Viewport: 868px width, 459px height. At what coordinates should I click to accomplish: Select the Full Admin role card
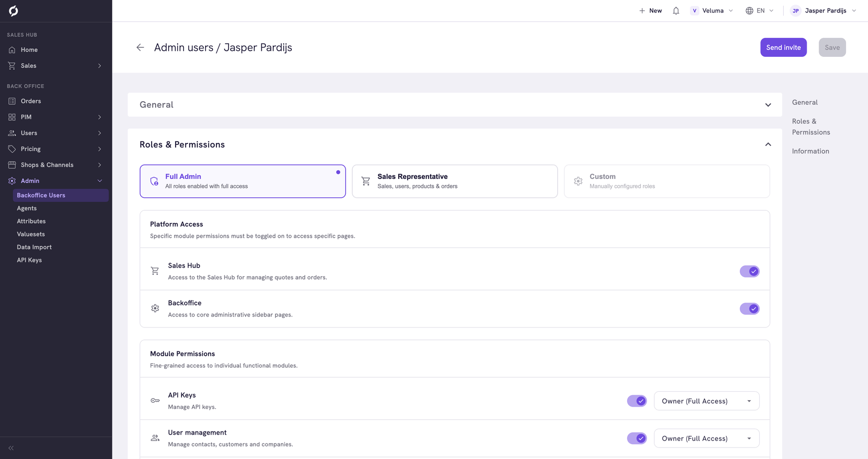pos(242,181)
